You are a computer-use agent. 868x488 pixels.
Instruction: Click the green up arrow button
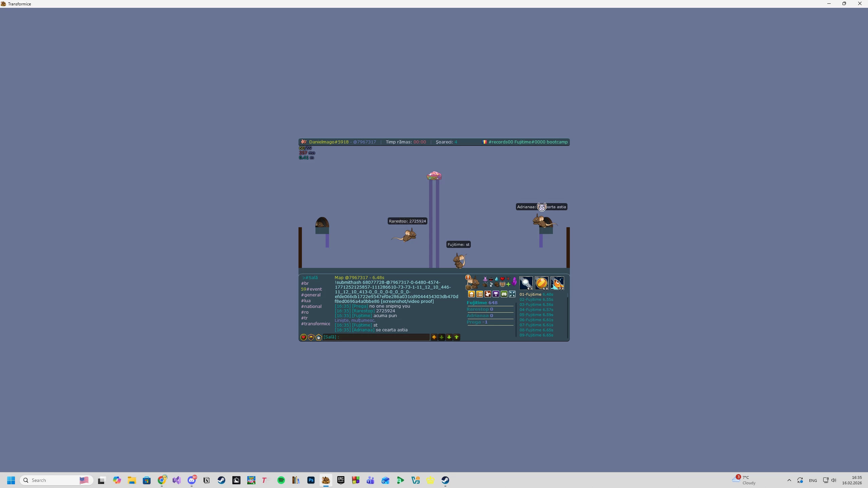[457, 337]
